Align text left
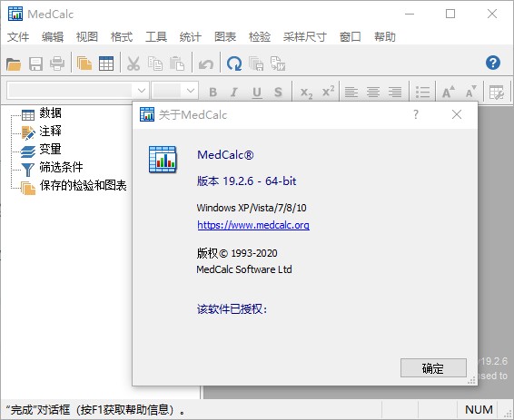Screen dimensions: 514x420 tap(351, 93)
